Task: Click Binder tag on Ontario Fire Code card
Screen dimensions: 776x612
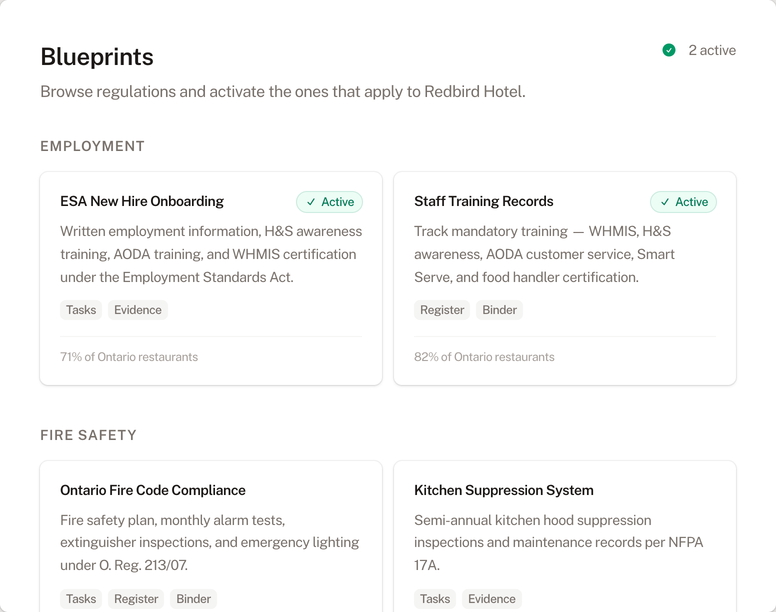Action: point(194,599)
